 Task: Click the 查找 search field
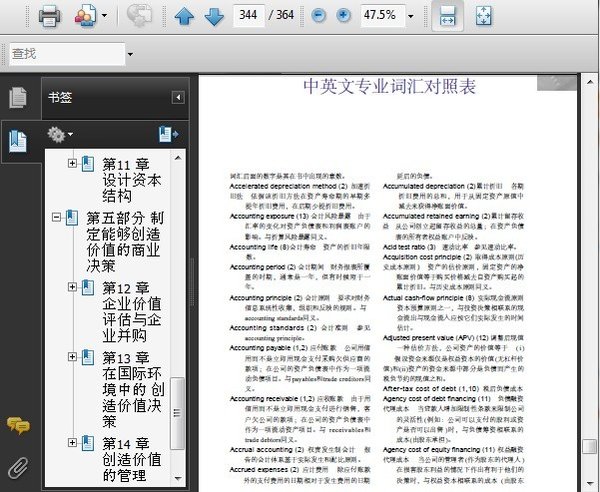point(67,54)
